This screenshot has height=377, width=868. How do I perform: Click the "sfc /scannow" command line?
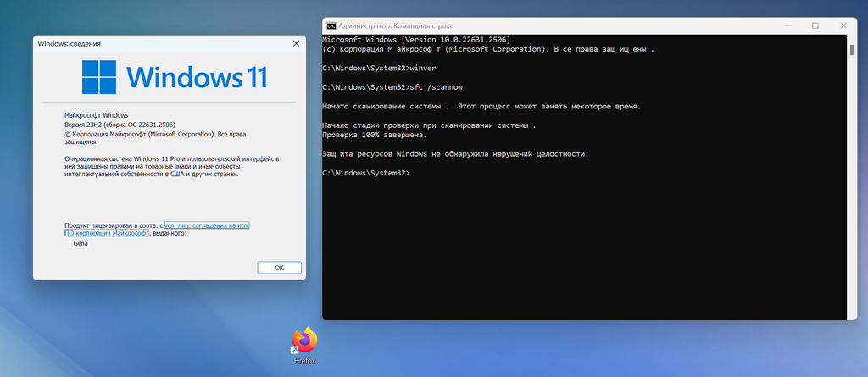coord(392,87)
